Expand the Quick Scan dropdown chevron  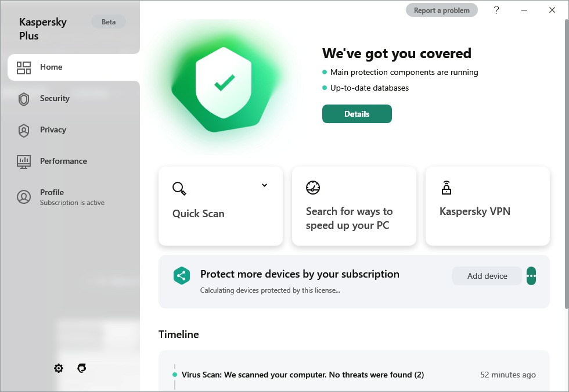(264, 185)
